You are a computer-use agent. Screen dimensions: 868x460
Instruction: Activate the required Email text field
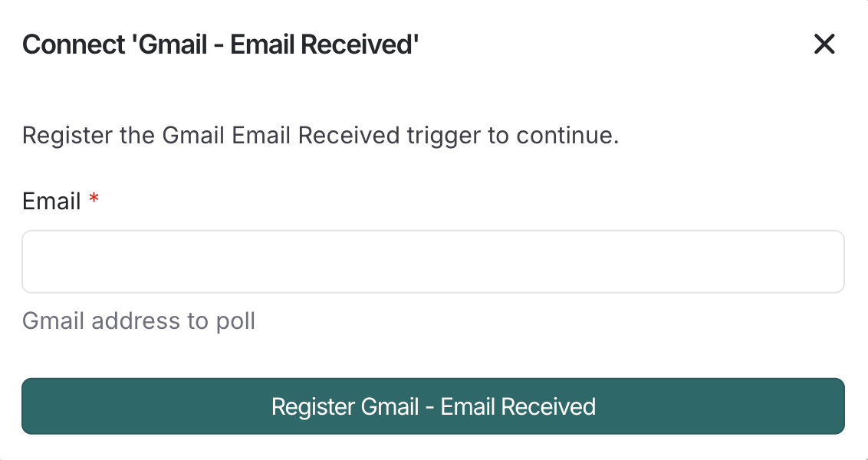tap(433, 261)
